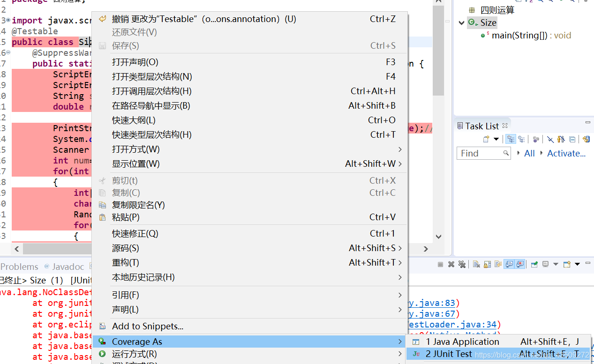Screen dimensions: 594x364
Task: Click editor vertical scrollbar thumb
Action: click(x=438, y=50)
